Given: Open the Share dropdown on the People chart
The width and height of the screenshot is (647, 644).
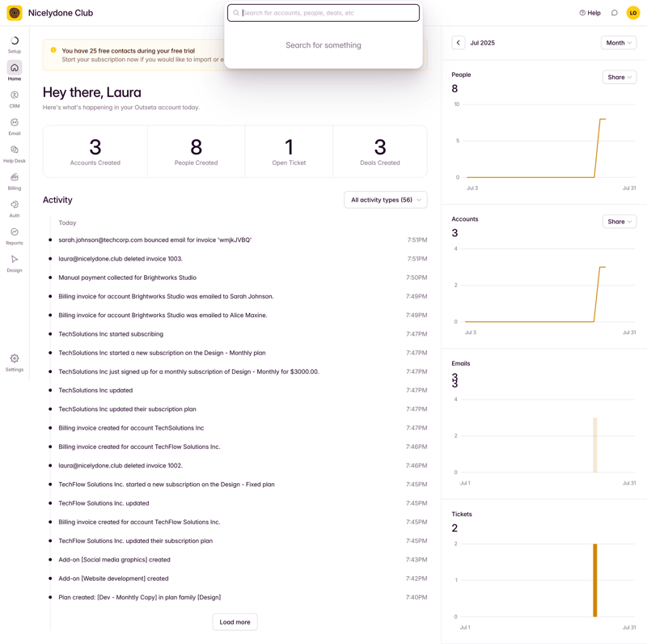Looking at the screenshot, I should pyautogui.click(x=619, y=77).
